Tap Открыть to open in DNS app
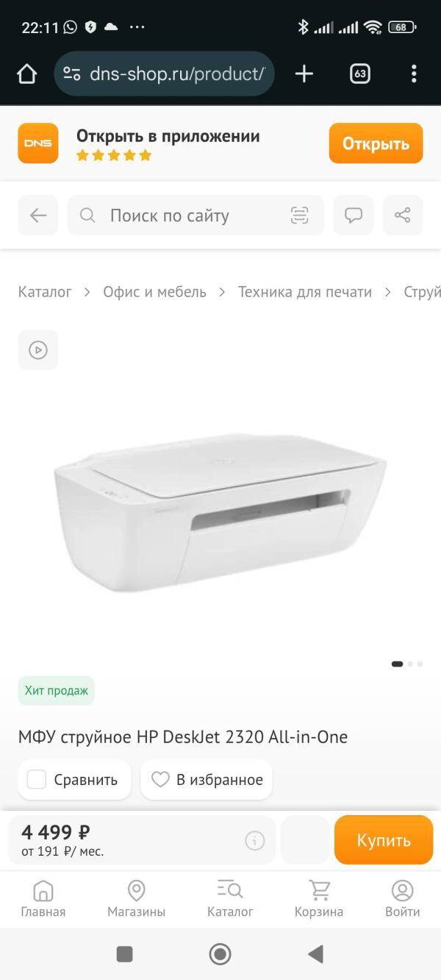Image resolution: width=441 pixels, height=980 pixels. 376,143
